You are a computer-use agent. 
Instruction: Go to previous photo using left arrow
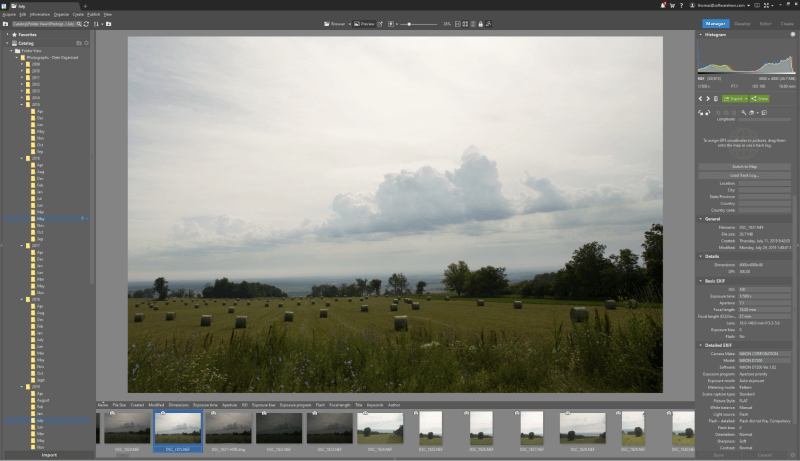[x=699, y=99]
